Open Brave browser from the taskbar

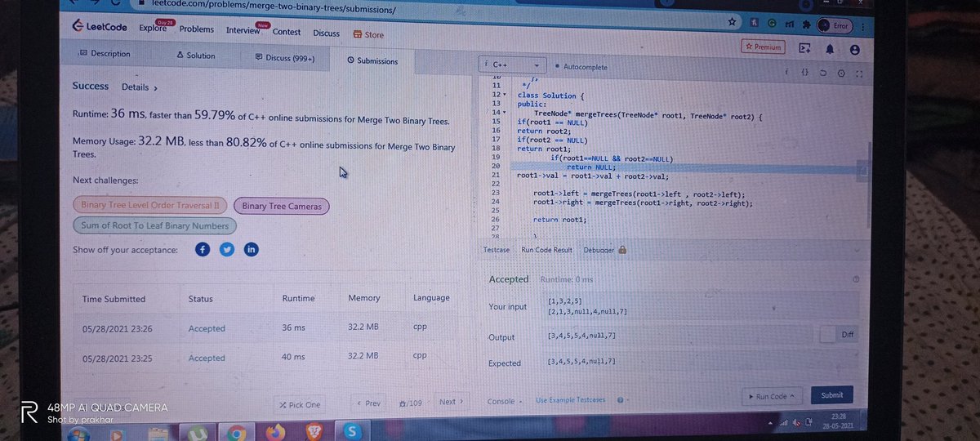pos(314,432)
